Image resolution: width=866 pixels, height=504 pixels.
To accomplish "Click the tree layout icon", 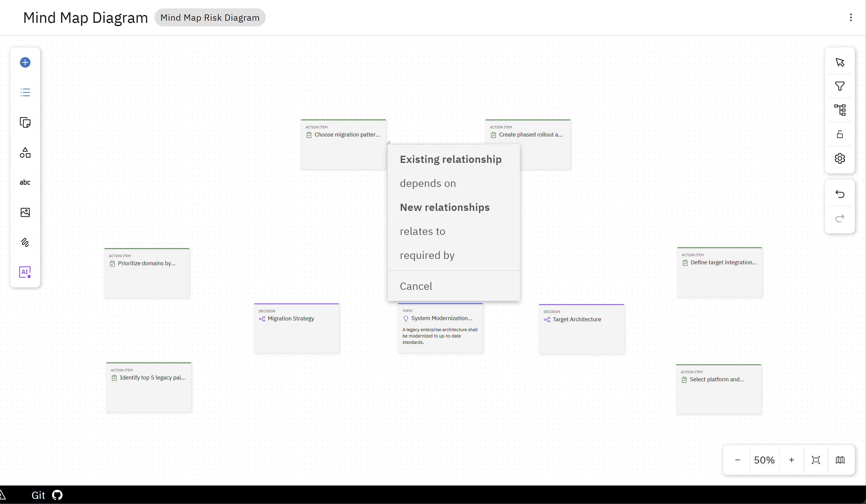I will (x=840, y=110).
